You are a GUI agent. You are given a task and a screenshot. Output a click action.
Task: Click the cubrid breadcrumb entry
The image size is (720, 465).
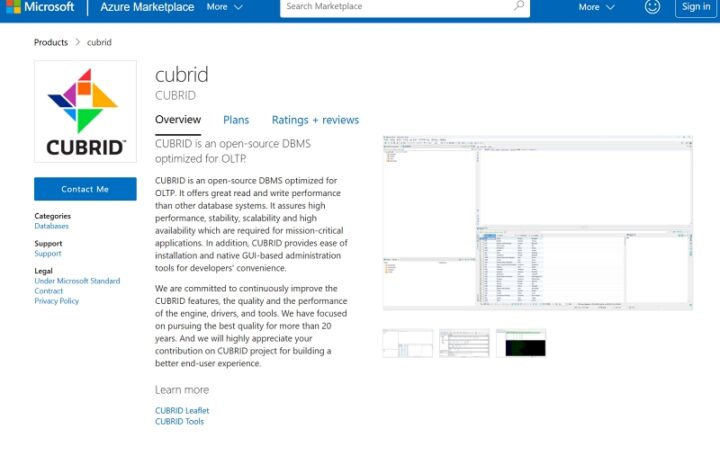(x=99, y=42)
